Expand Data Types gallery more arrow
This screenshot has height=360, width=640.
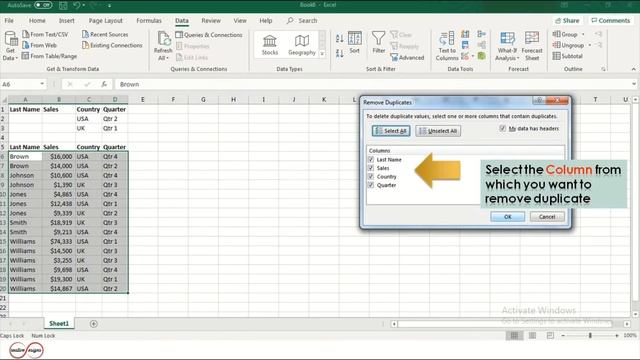[322, 53]
